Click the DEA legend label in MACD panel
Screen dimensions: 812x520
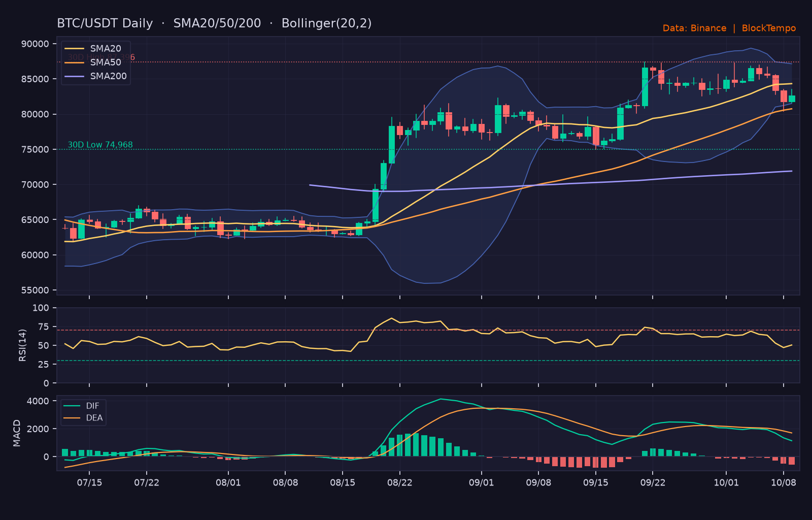click(x=94, y=418)
